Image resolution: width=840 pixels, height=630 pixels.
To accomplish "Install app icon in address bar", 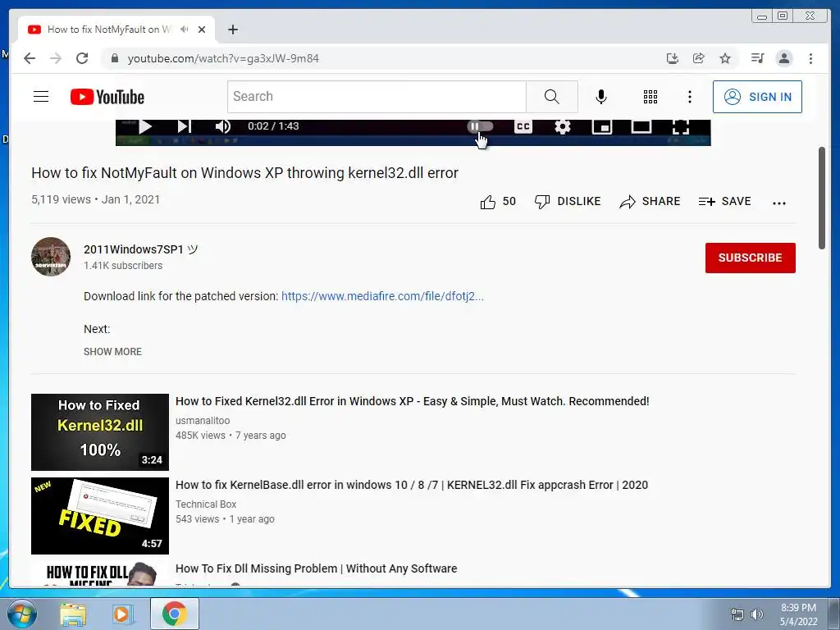I will pyautogui.click(x=673, y=58).
